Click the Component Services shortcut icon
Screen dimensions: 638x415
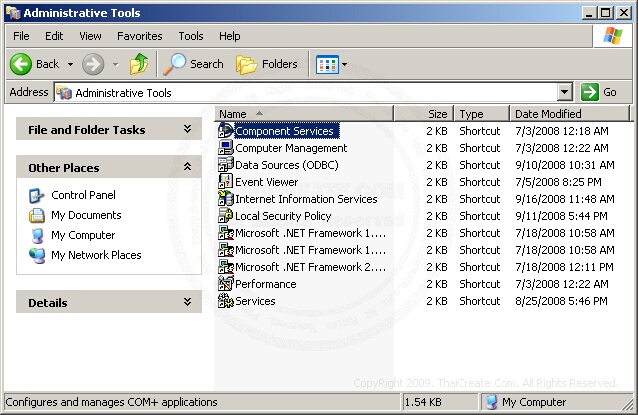(226, 131)
